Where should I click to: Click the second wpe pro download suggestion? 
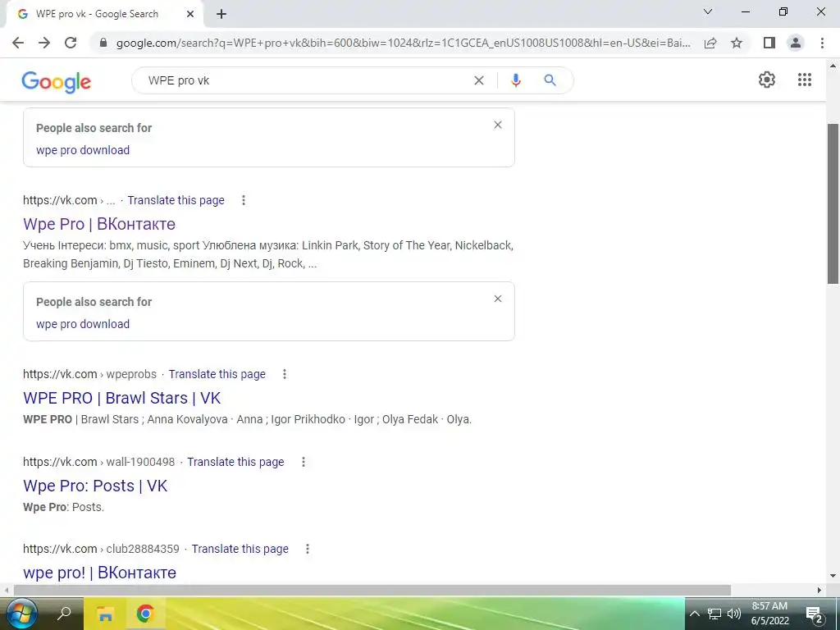tap(83, 324)
